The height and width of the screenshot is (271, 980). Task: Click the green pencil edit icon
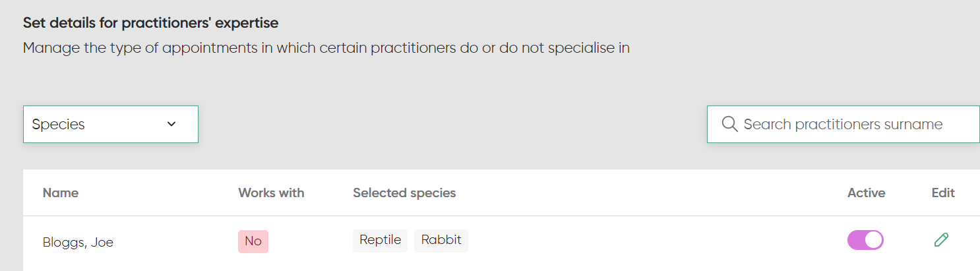pyautogui.click(x=942, y=240)
